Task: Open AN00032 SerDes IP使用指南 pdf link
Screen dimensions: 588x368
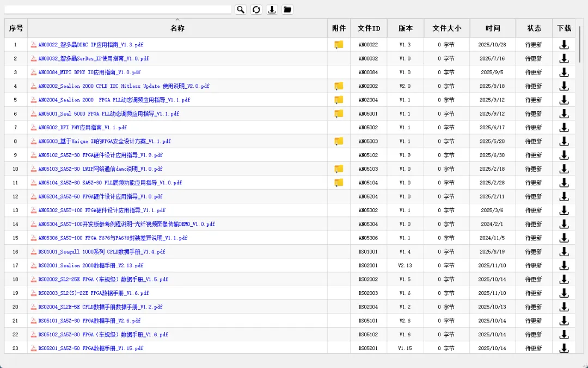Action: tap(94, 58)
